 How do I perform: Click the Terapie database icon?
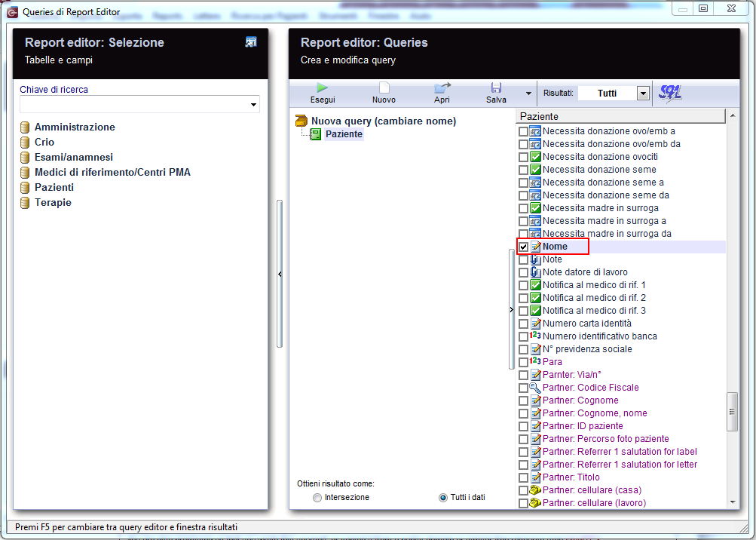pos(25,203)
